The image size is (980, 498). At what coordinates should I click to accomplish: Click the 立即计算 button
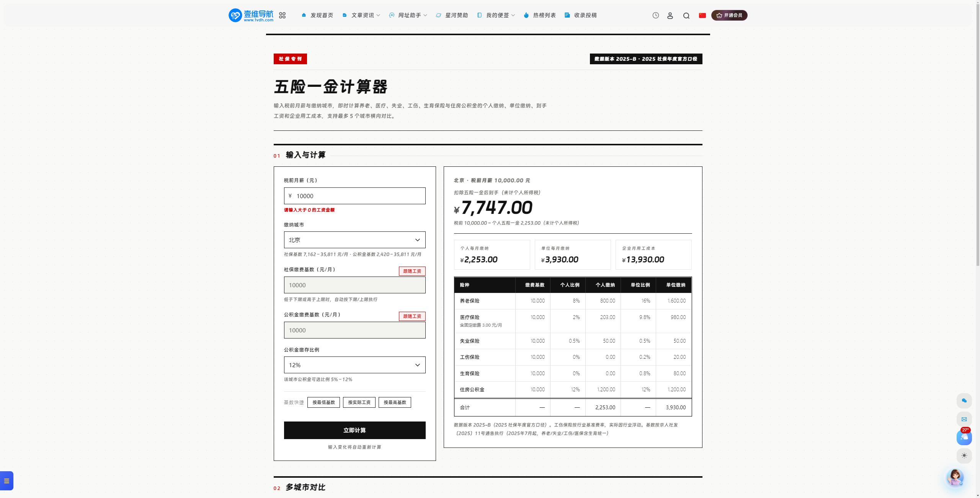click(354, 430)
